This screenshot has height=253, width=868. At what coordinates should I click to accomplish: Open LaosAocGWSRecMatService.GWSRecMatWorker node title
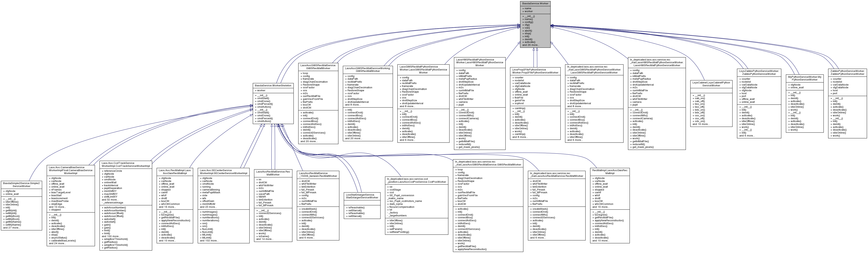[x=318, y=67]
